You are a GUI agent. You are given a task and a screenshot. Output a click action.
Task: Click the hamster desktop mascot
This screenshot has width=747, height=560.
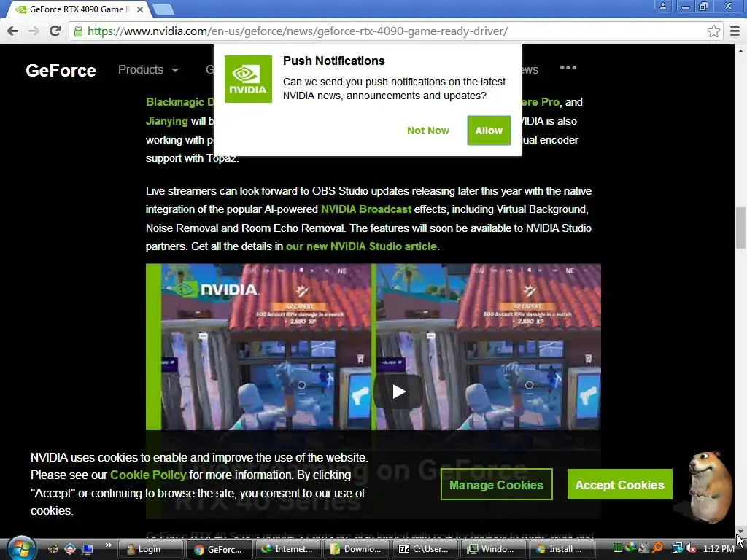[x=709, y=486]
